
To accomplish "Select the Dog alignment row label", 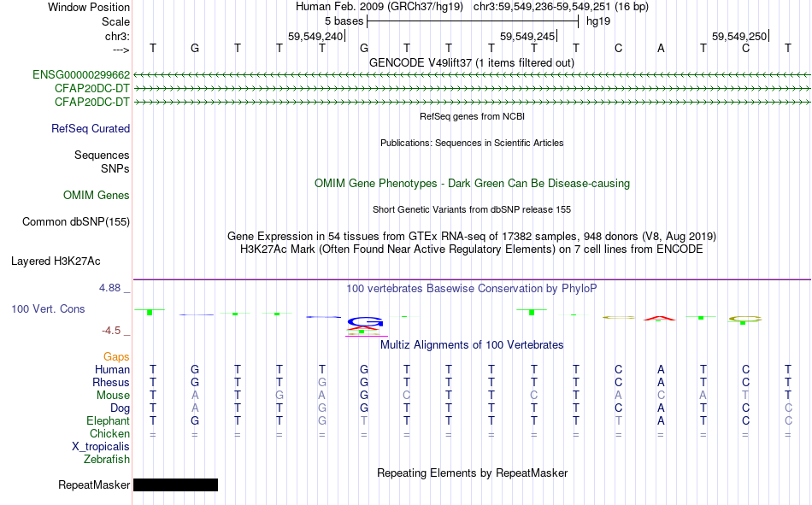I will [x=121, y=408].
